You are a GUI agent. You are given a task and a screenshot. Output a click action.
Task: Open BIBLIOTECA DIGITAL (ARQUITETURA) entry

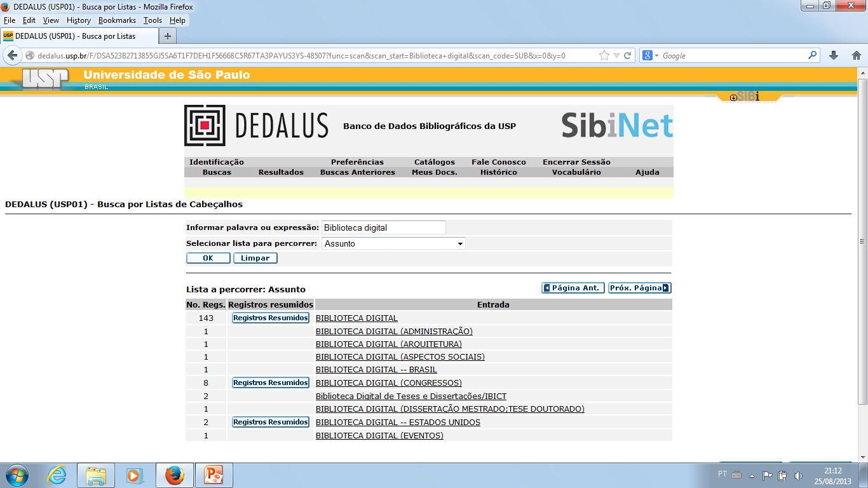click(389, 344)
